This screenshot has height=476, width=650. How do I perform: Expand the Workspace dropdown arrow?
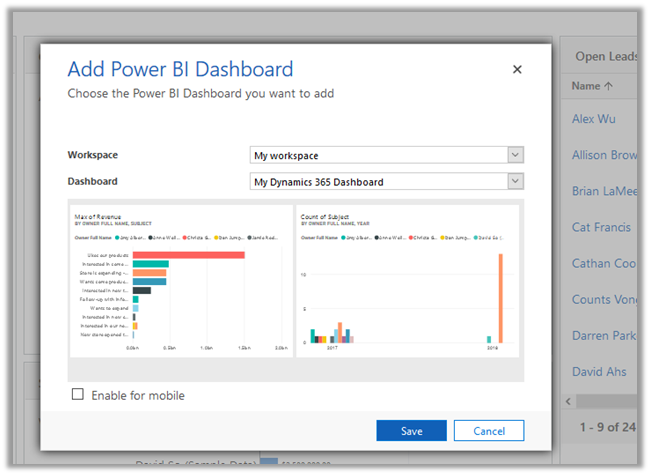[x=515, y=155]
